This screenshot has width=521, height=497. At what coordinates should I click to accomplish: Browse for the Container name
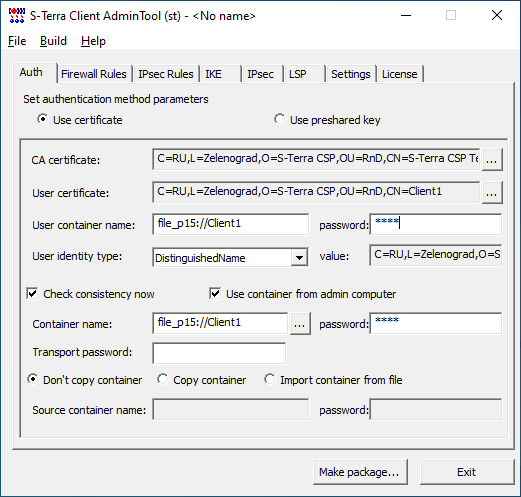coord(300,324)
